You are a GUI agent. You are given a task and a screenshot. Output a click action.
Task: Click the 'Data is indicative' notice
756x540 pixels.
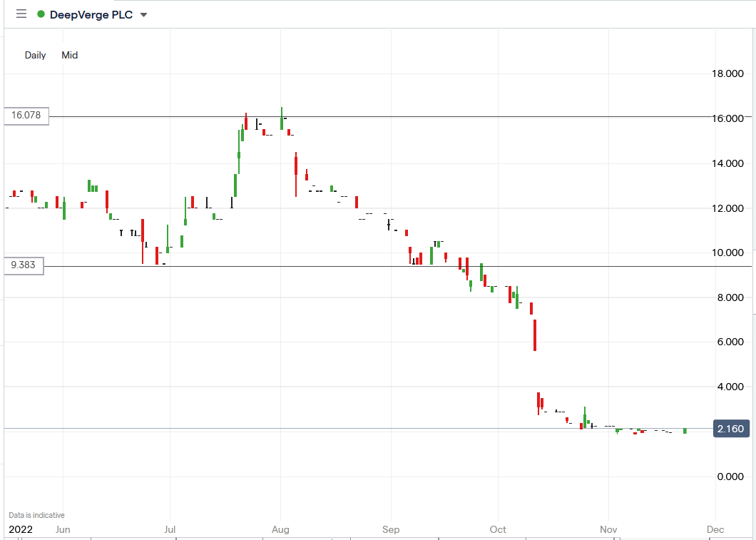[x=36, y=515]
